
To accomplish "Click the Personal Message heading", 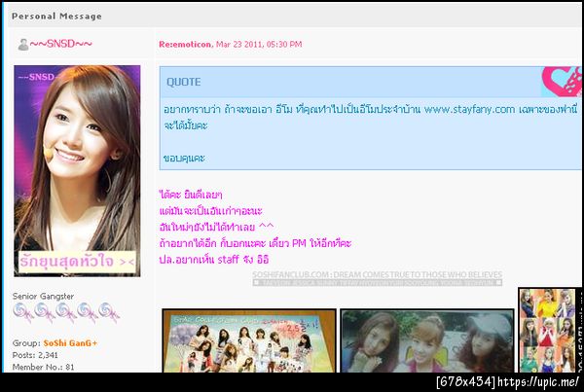I will 56,16.
